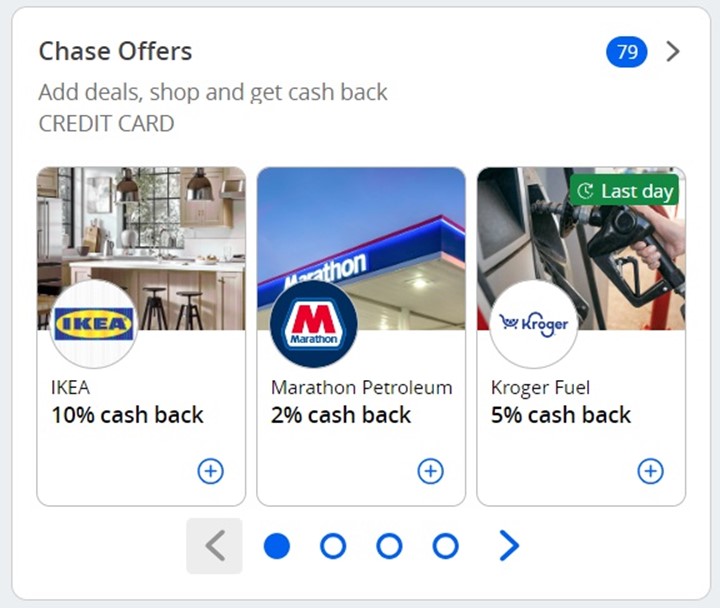The width and height of the screenshot is (720, 608).
Task: Select the second carousel page dot
Action: 333,546
